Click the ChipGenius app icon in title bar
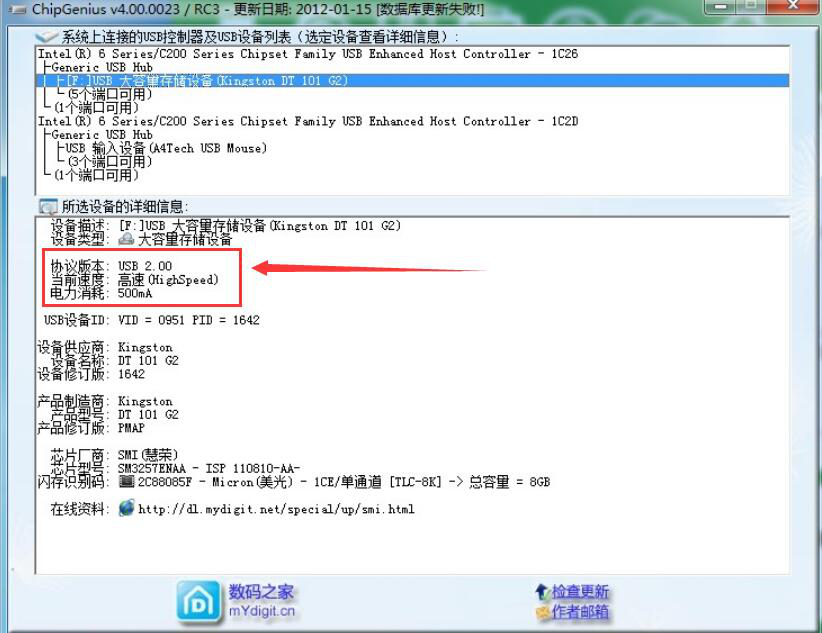Viewport: 822px width, 633px height. point(17,9)
